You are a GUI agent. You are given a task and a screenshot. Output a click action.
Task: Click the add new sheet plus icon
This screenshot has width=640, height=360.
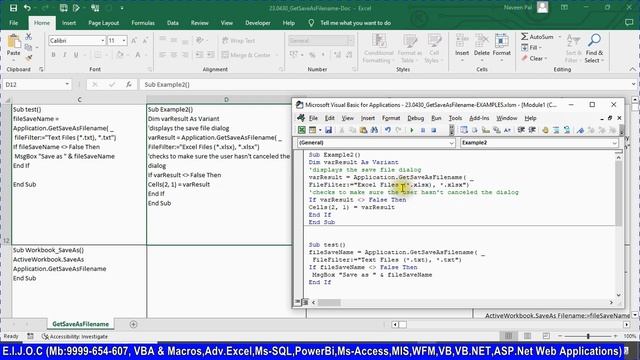[133, 324]
